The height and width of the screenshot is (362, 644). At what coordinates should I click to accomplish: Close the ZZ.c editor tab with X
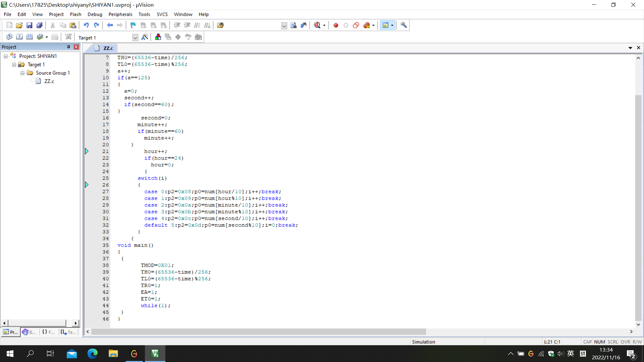[639, 48]
